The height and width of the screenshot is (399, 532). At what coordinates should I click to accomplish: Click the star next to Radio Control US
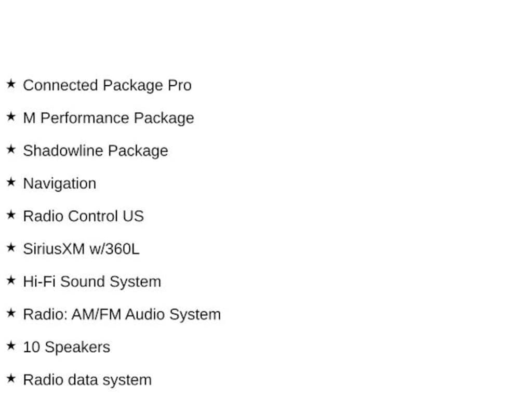(x=11, y=215)
